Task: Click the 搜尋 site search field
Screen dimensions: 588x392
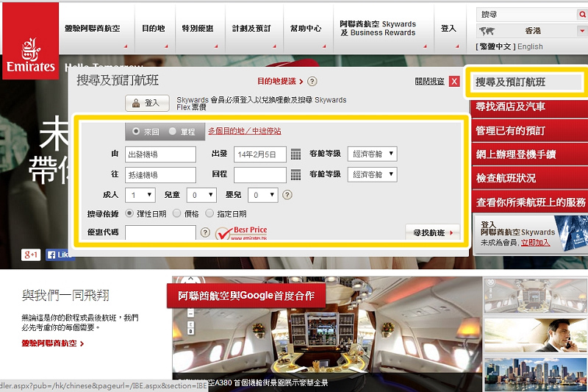Action: 526,15
